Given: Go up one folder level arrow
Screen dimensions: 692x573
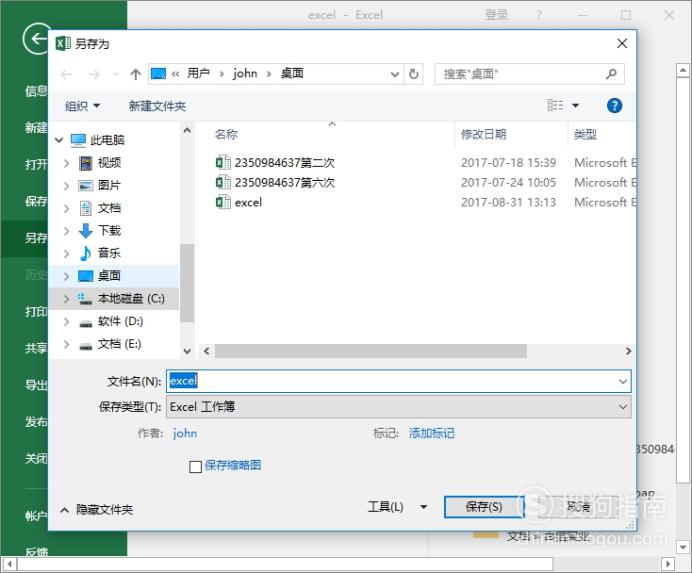Looking at the screenshot, I should pos(135,74).
